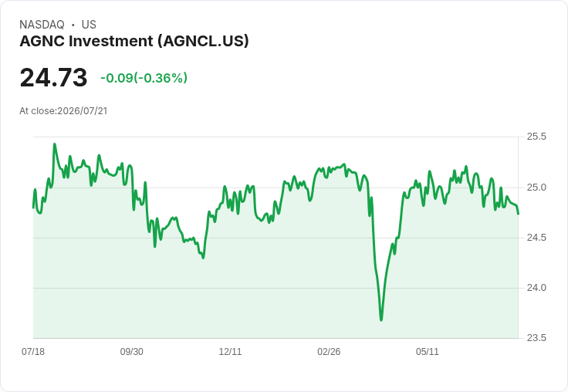Click the 02/26 date axis label
The image size is (568, 392).
point(329,351)
